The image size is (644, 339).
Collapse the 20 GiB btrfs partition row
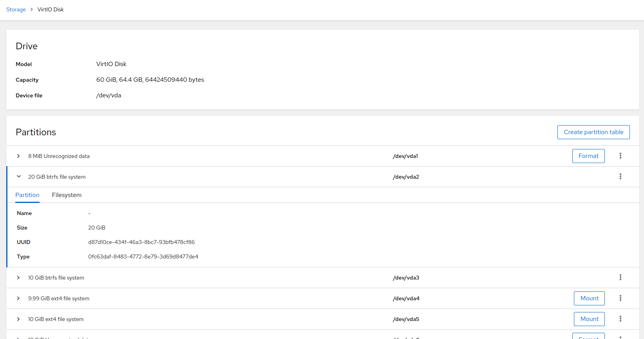point(18,177)
